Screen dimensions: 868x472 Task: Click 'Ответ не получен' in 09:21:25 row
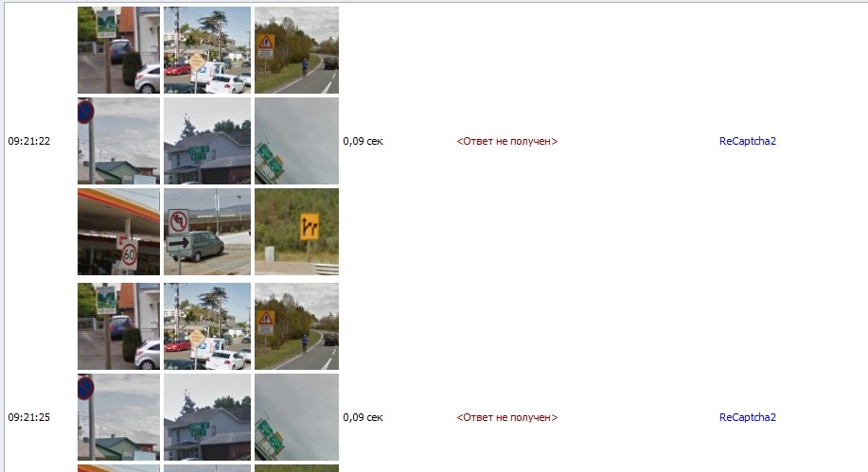click(507, 417)
